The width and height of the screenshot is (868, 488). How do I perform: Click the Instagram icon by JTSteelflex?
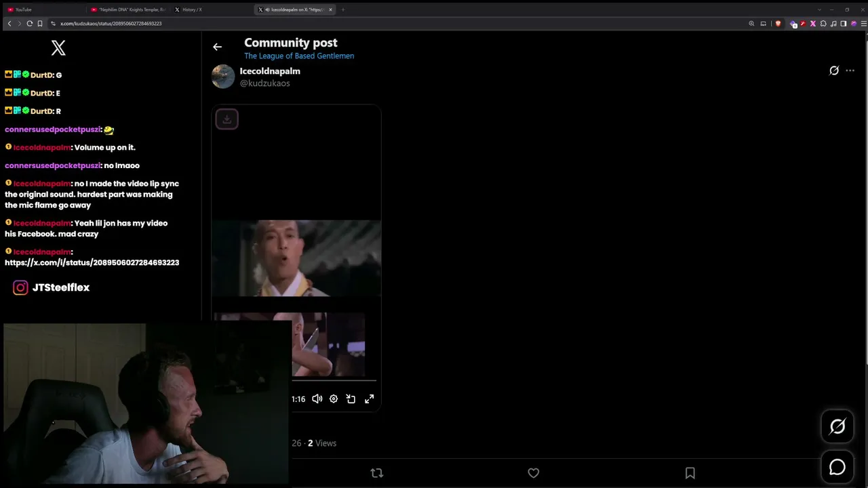[x=20, y=287]
